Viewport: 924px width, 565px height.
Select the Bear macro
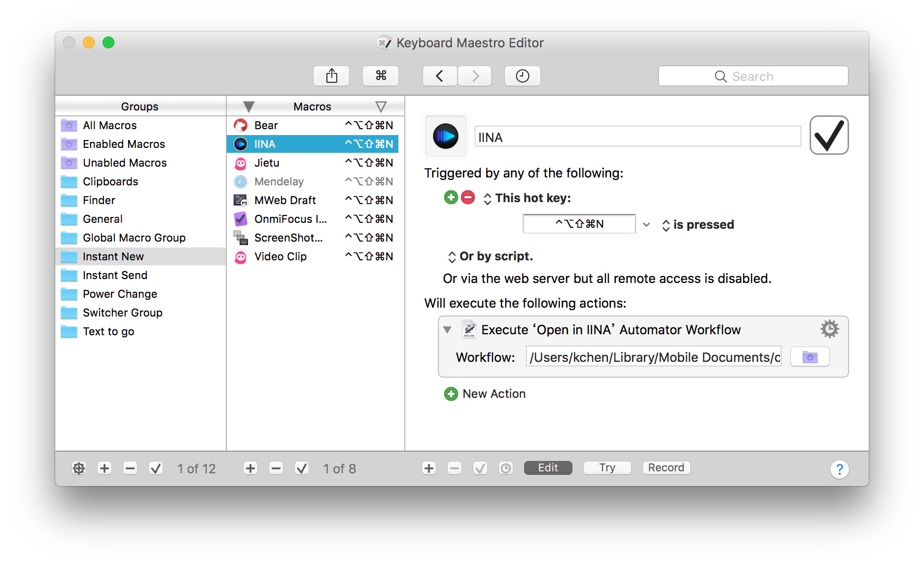[313, 125]
